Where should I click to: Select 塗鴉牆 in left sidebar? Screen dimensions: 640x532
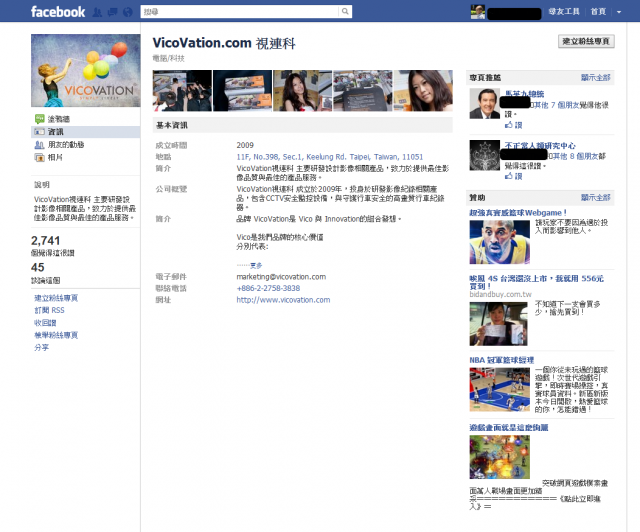[x=59, y=119]
